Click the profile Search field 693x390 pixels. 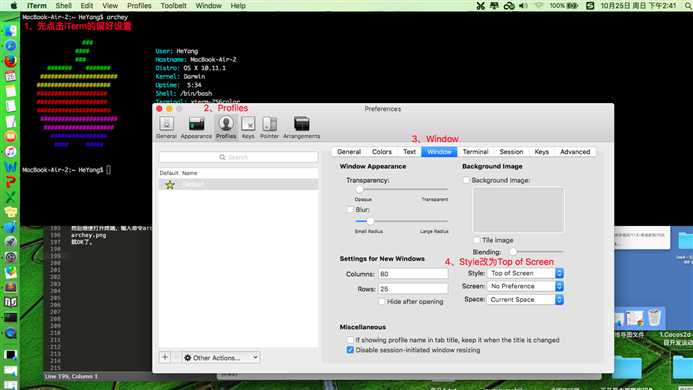coord(239,157)
